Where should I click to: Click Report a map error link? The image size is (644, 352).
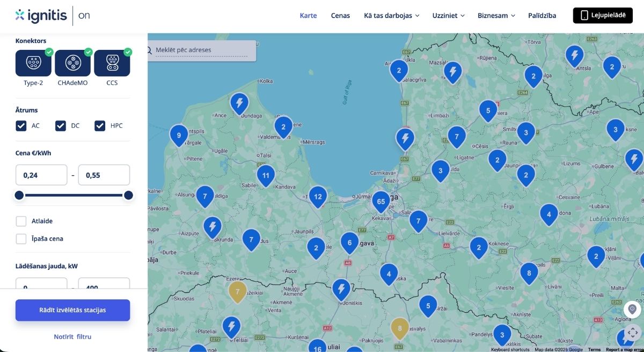624,349
